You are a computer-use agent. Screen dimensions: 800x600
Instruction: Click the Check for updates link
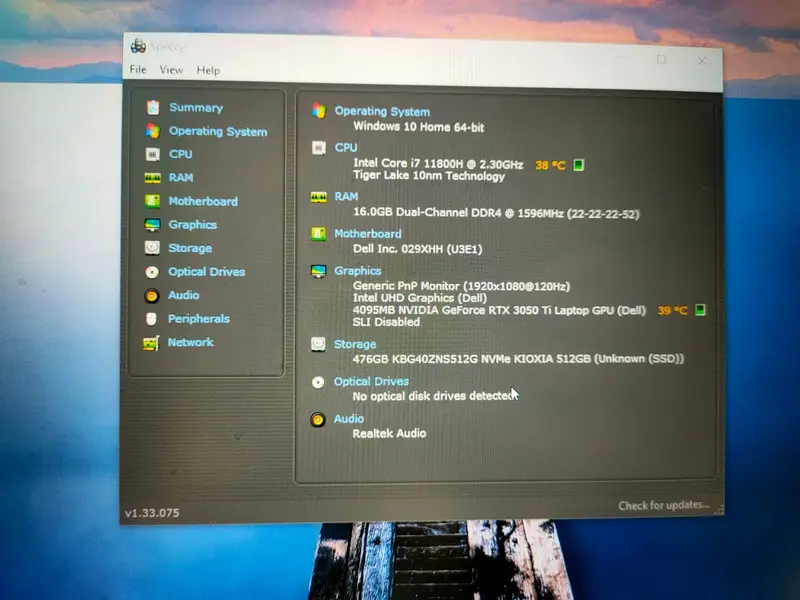[x=664, y=505]
